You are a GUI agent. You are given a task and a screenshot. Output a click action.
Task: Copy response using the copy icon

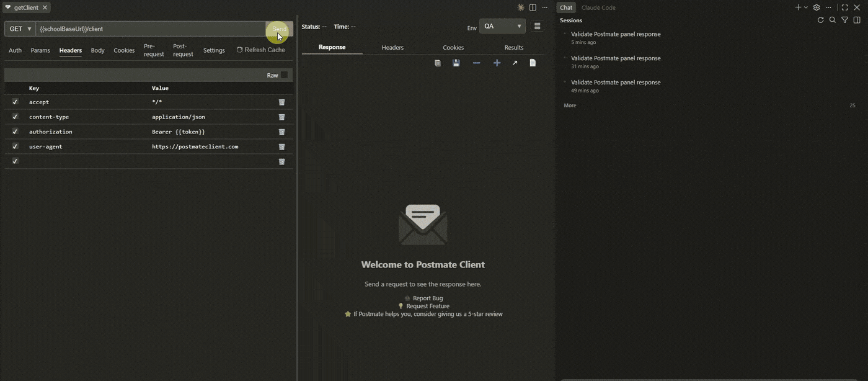[x=438, y=63]
